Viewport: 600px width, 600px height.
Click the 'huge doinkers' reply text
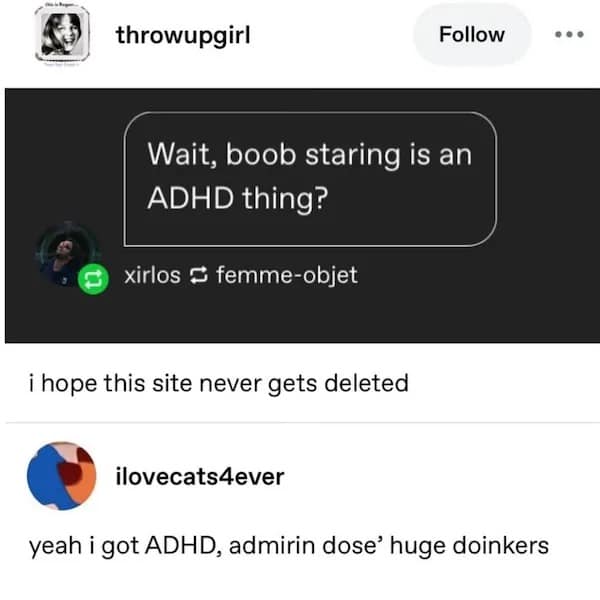coord(470,545)
